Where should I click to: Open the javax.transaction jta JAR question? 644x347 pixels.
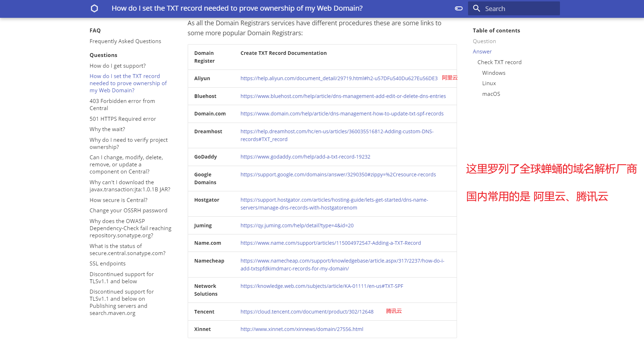[x=130, y=186]
